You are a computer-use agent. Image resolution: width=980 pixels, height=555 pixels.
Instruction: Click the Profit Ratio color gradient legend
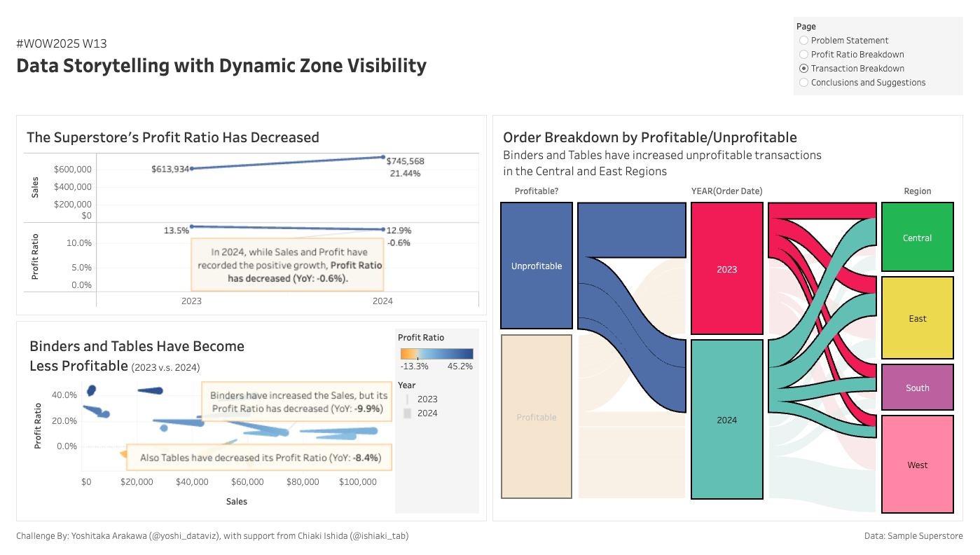coord(436,354)
